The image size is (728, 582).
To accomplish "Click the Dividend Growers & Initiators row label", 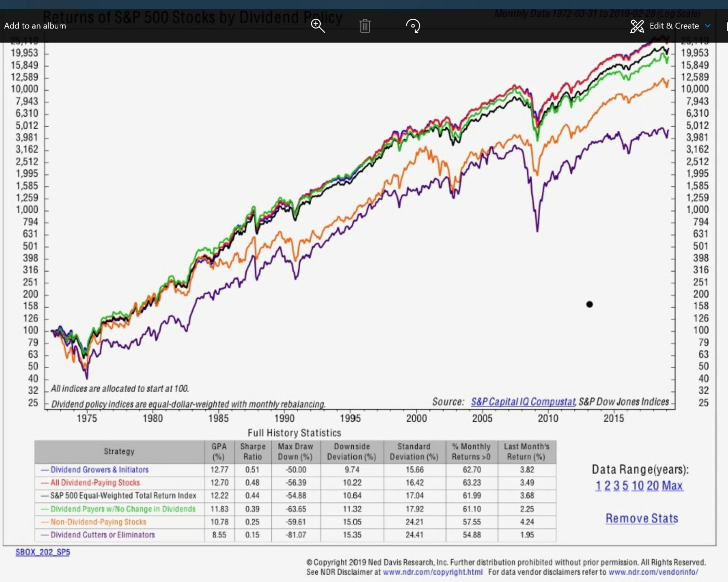I will (100, 470).
